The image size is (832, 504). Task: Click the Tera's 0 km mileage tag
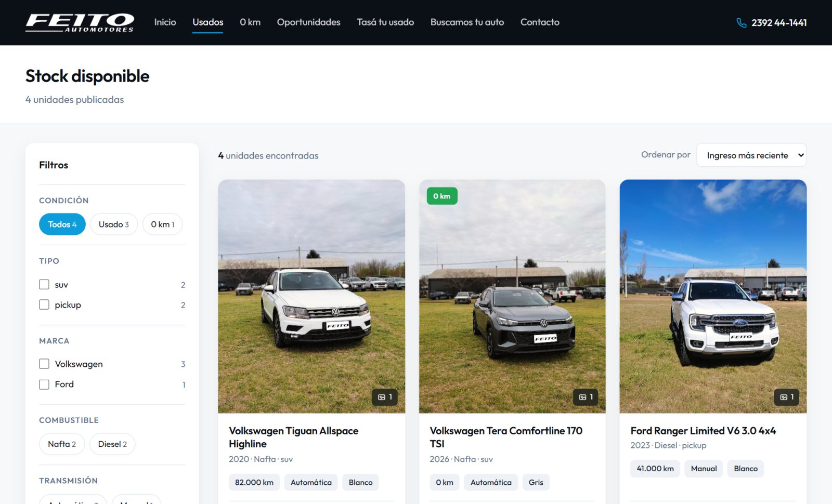(445, 483)
